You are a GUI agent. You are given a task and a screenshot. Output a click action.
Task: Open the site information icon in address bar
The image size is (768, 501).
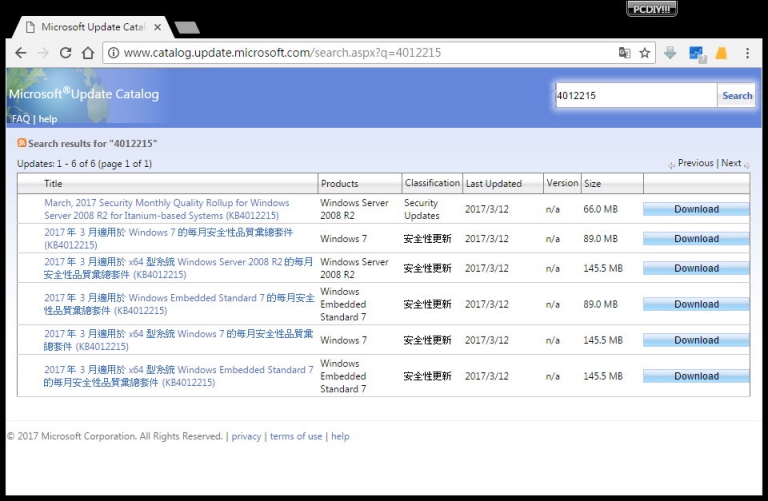tap(113, 53)
